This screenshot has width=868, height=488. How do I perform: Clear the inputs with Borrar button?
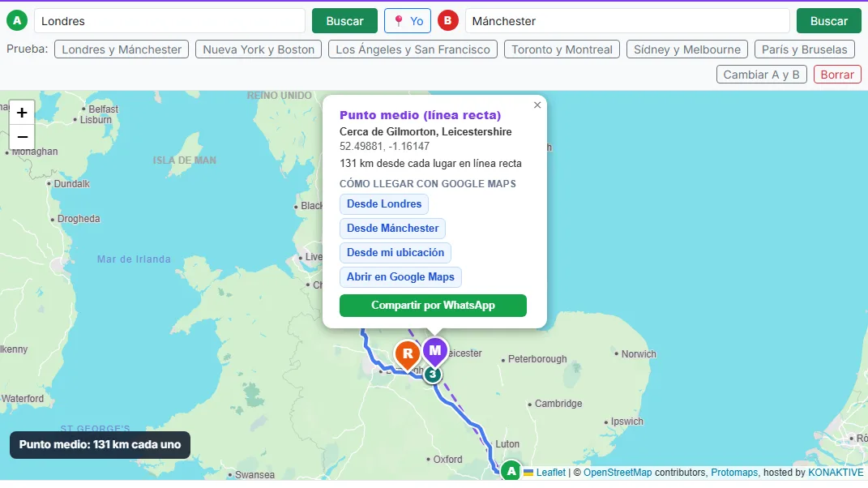[x=837, y=75]
